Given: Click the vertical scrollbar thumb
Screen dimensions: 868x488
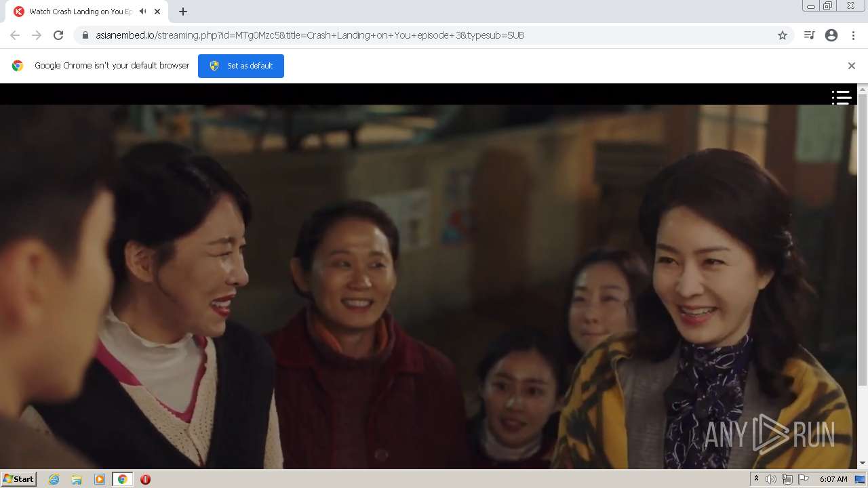Looking at the screenshot, I should 863,239.
